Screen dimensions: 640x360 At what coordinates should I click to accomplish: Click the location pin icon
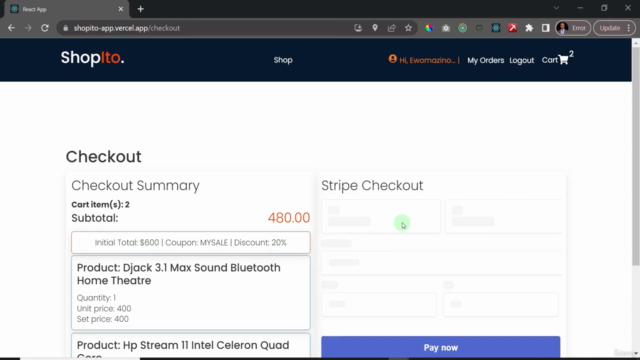[375, 28]
